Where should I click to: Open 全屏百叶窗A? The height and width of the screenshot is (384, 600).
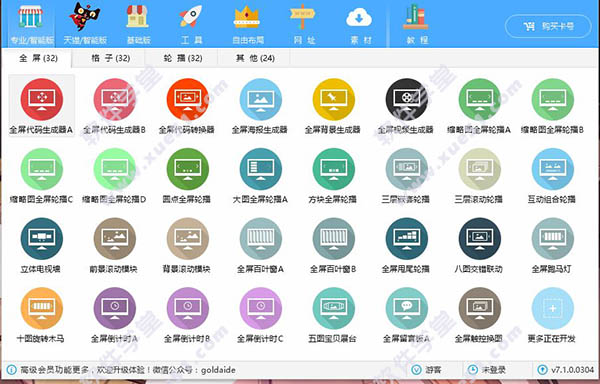pyautogui.click(x=260, y=245)
